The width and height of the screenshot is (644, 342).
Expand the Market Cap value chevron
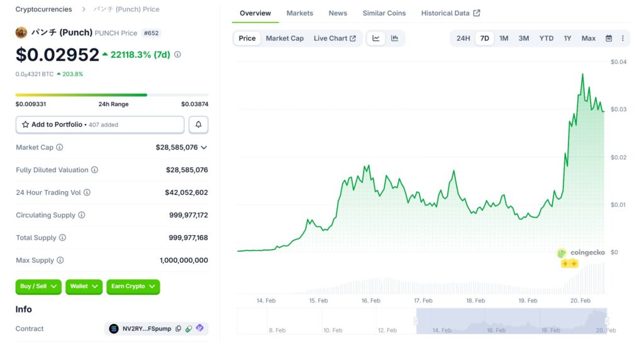pos(204,147)
